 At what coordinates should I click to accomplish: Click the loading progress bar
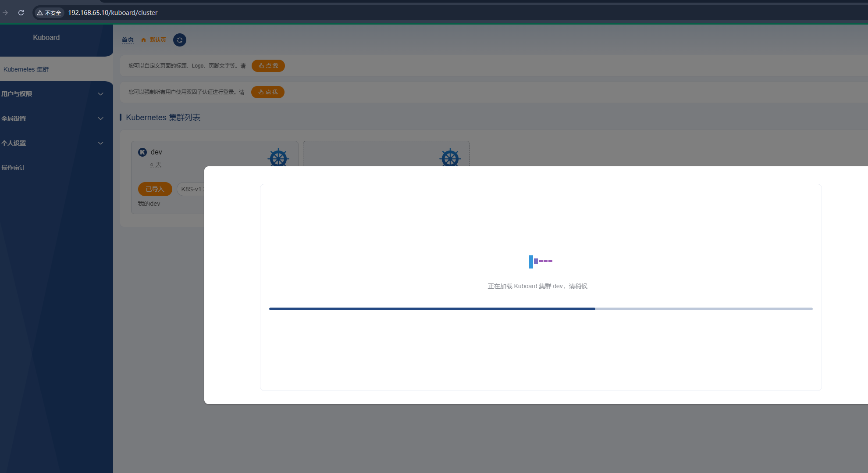tap(541, 309)
